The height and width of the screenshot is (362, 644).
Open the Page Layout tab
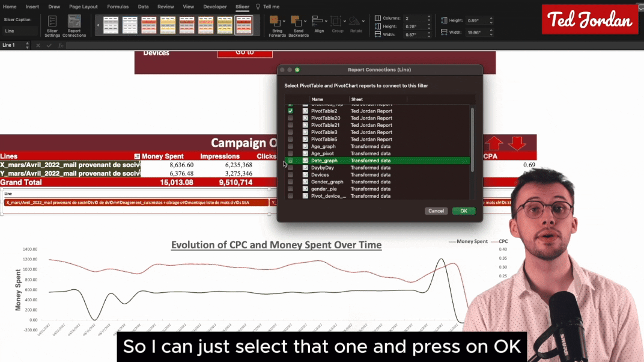[x=84, y=7]
